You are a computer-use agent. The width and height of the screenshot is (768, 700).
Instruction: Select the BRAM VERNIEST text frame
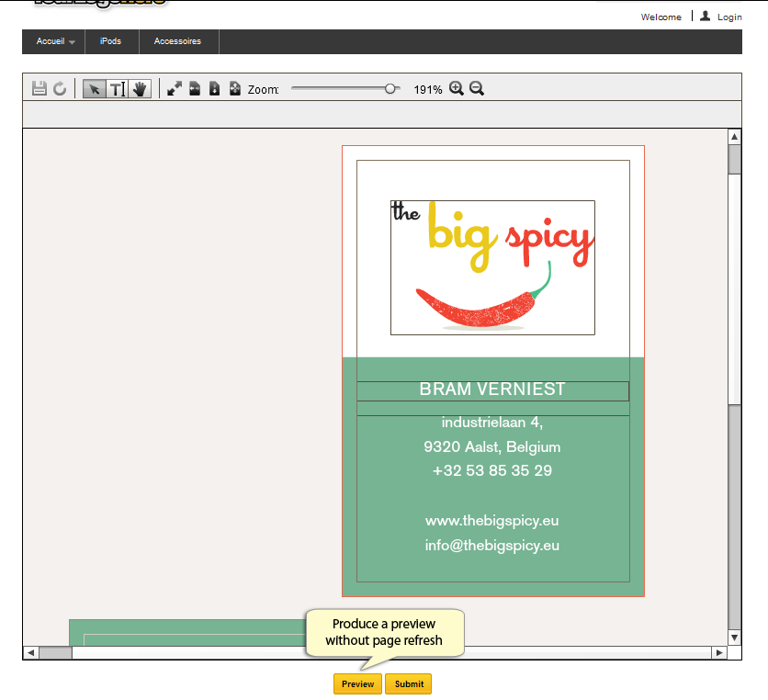[x=492, y=391]
